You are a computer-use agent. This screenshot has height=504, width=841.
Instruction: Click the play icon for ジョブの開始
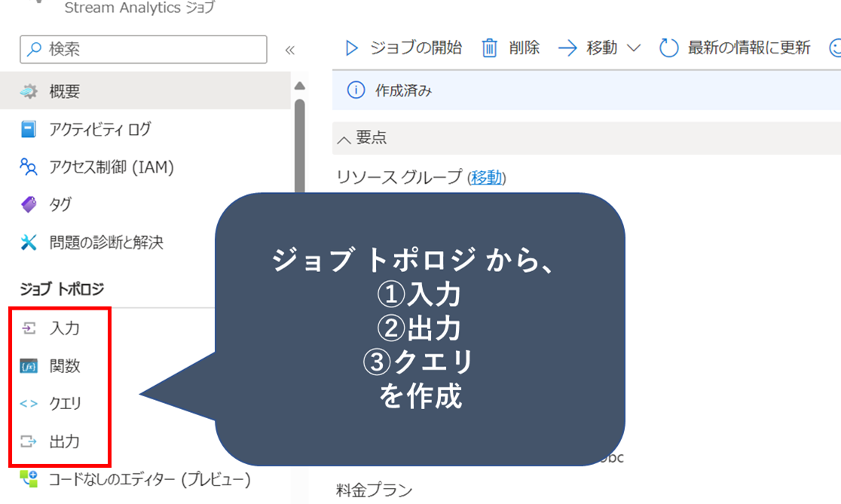click(x=351, y=48)
